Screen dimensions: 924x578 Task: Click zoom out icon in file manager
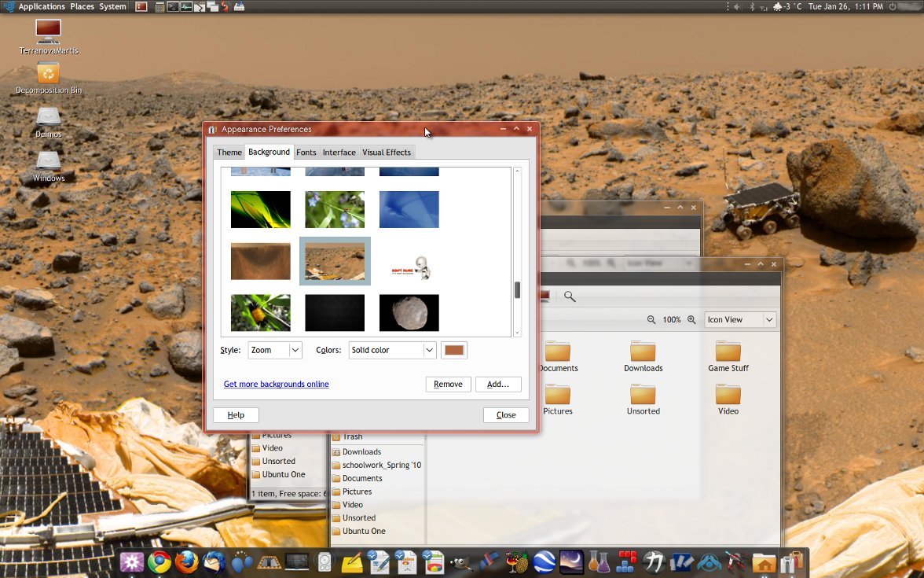pyautogui.click(x=651, y=319)
